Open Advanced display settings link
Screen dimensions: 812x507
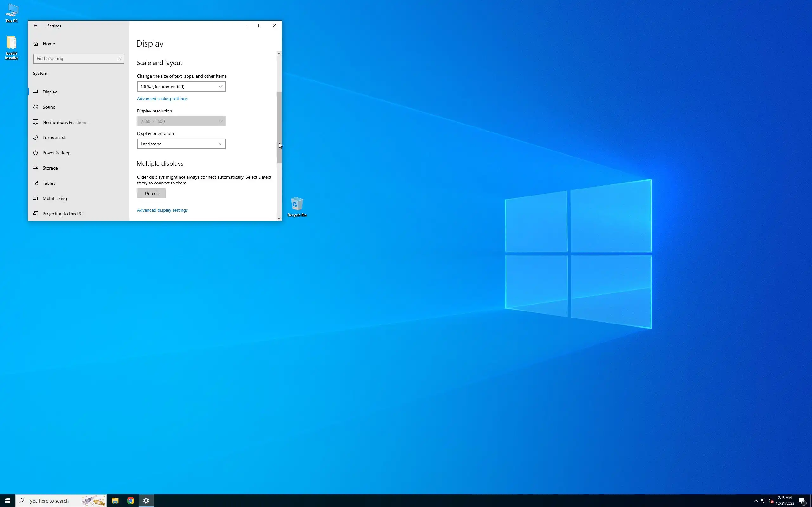click(162, 210)
